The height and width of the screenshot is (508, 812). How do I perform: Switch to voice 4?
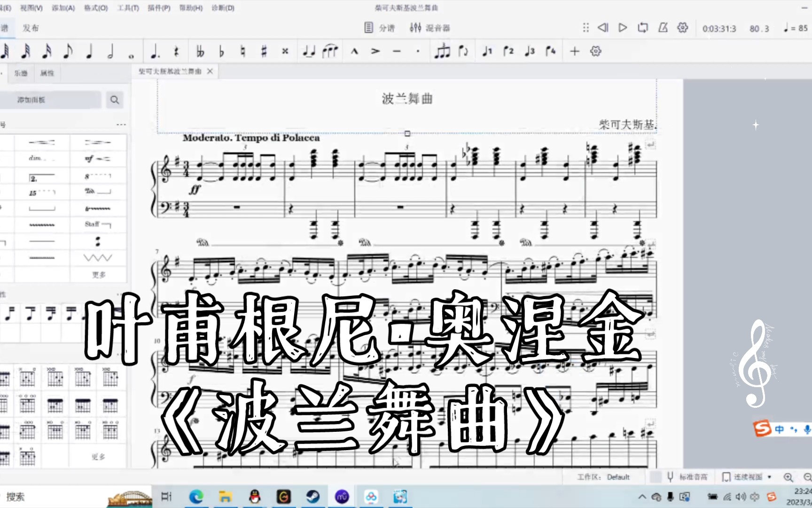(x=550, y=51)
